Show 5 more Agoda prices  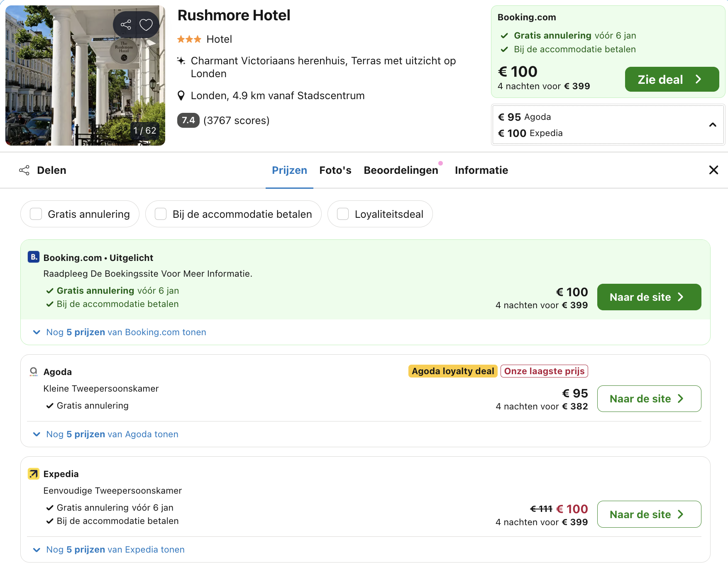(x=112, y=434)
